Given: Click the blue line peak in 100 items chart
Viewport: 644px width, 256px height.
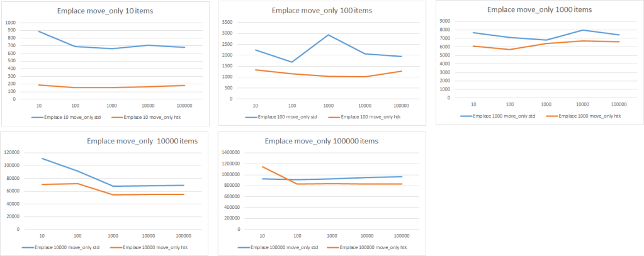Looking at the screenshot, I should click(x=329, y=35).
